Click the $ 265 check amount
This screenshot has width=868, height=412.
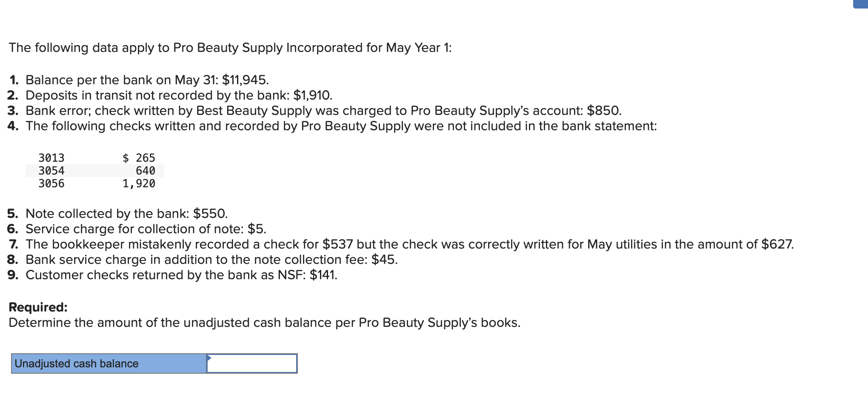pos(139,158)
